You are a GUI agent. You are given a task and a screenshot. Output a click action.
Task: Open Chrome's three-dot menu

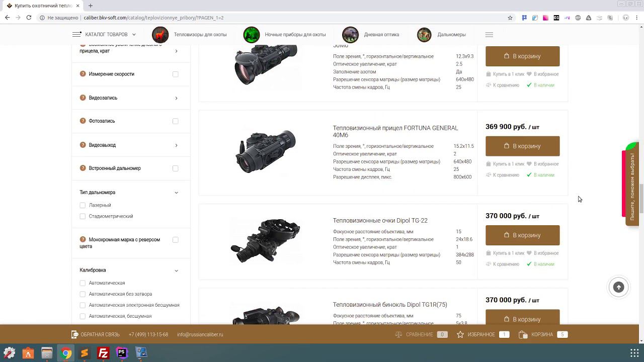pos(637,18)
